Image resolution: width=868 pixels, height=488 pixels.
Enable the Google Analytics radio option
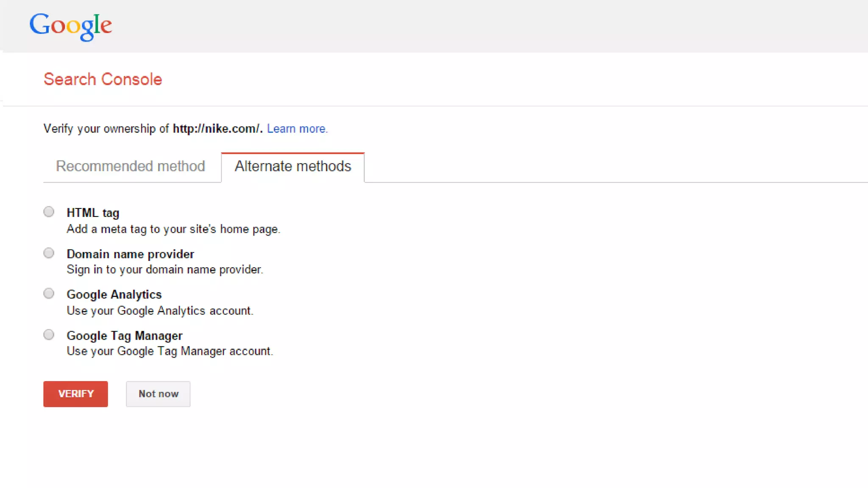49,294
